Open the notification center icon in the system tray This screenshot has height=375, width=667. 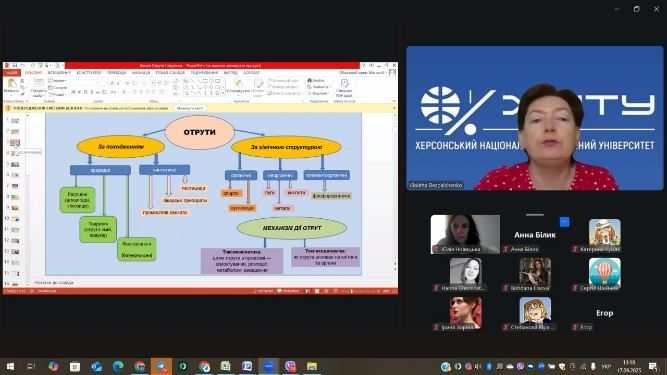(653, 366)
